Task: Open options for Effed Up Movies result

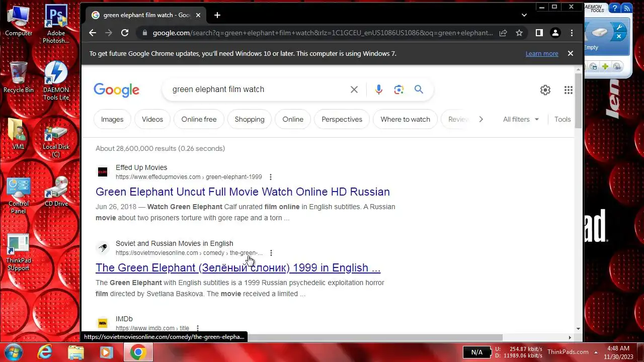Action: 271,177
